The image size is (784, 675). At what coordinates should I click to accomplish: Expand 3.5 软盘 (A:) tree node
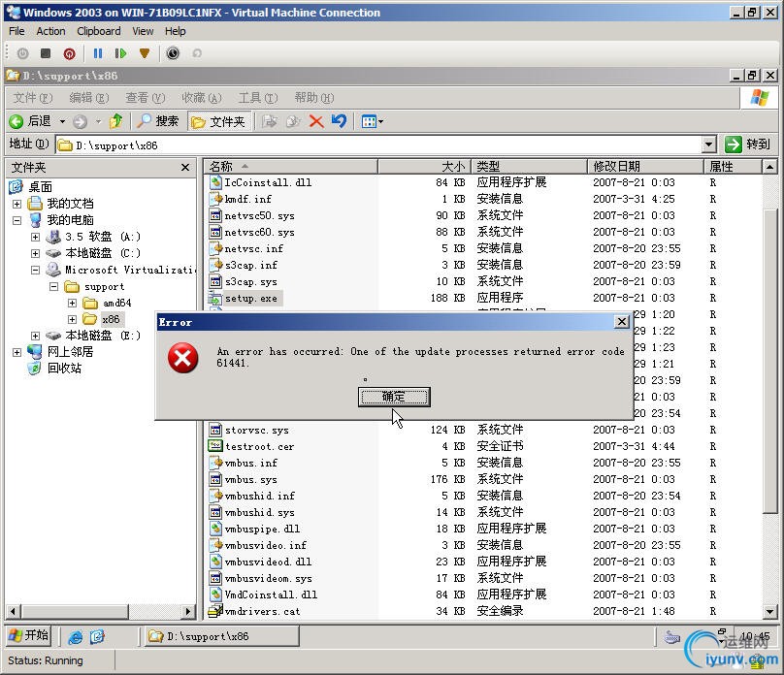[x=35, y=237]
